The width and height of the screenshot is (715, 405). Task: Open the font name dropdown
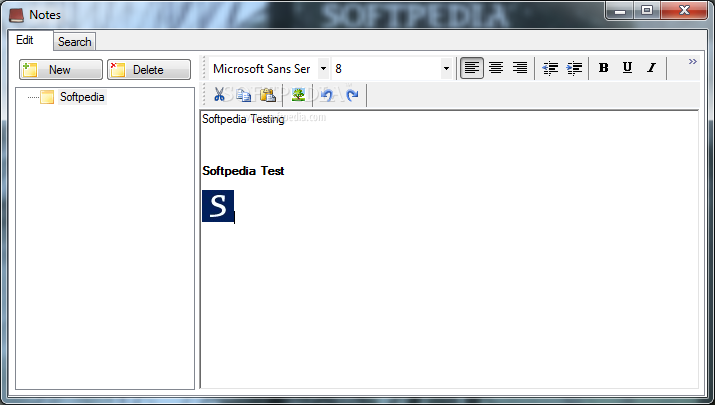coord(323,69)
